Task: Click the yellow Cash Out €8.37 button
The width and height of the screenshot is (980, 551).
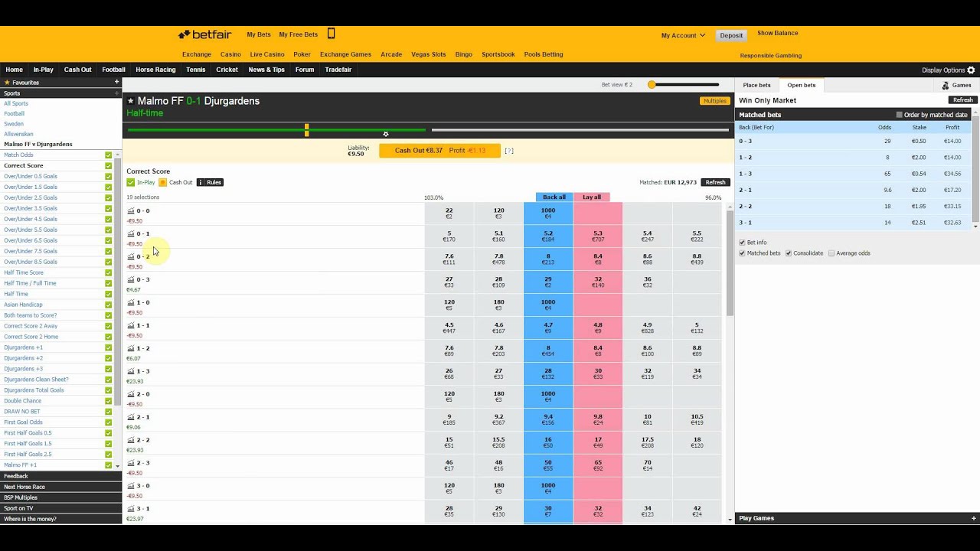Action: coord(439,151)
